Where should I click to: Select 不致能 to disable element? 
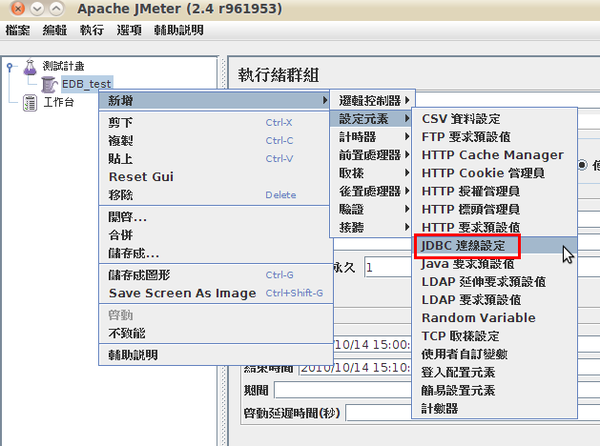click(215, 333)
